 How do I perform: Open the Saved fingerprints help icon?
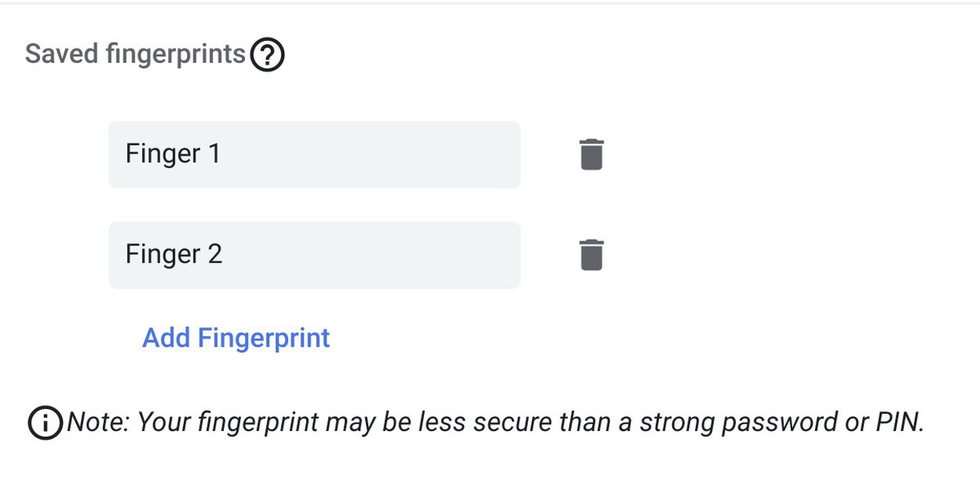267,55
